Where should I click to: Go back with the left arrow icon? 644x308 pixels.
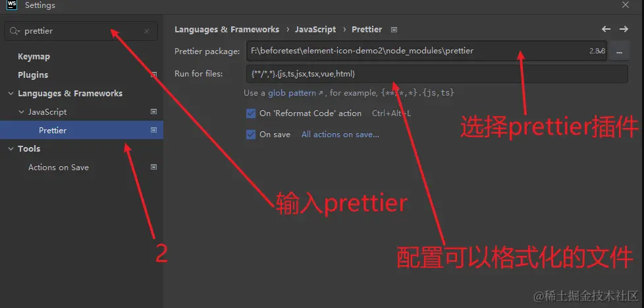pos(606,29)
